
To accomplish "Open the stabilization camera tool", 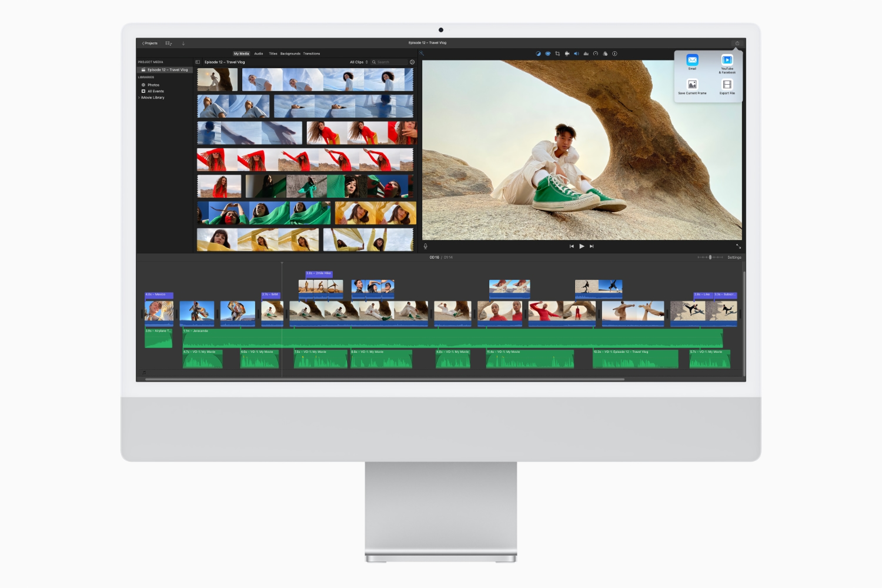I will click(x=567, y=54).
